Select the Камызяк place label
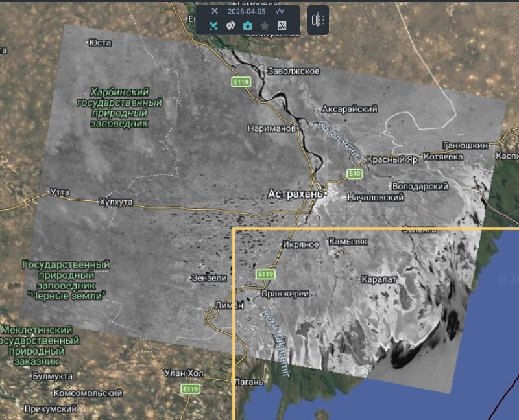 [348, 241]
